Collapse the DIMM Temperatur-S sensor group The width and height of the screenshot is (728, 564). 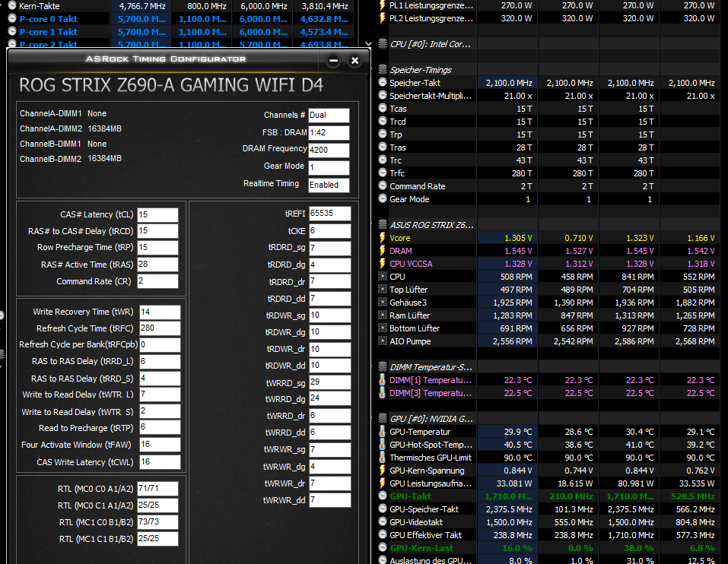coord(383,367)
